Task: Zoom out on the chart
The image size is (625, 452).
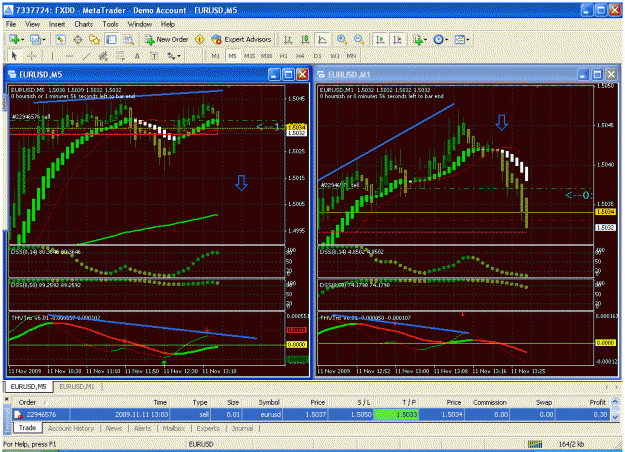Action: 359,39
